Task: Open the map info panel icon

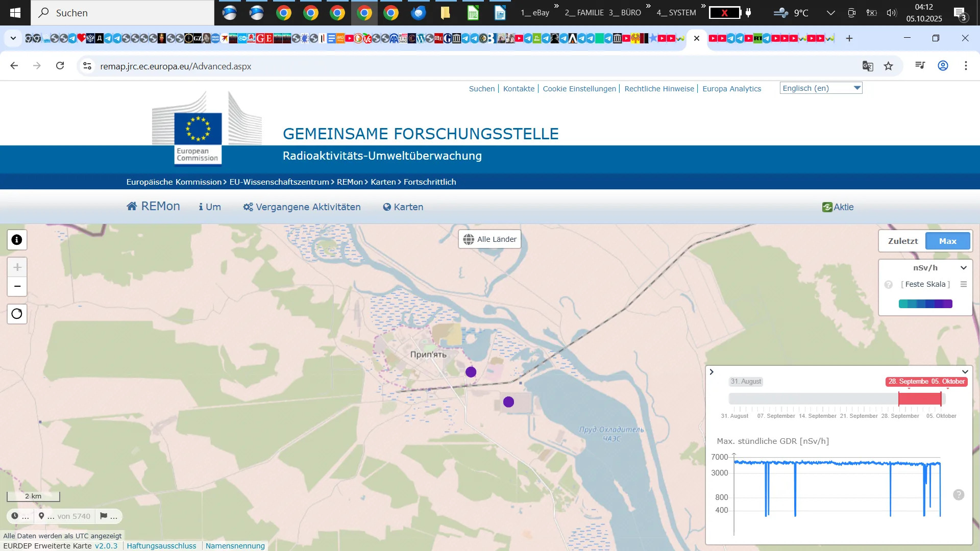Action: pos(17,240)
